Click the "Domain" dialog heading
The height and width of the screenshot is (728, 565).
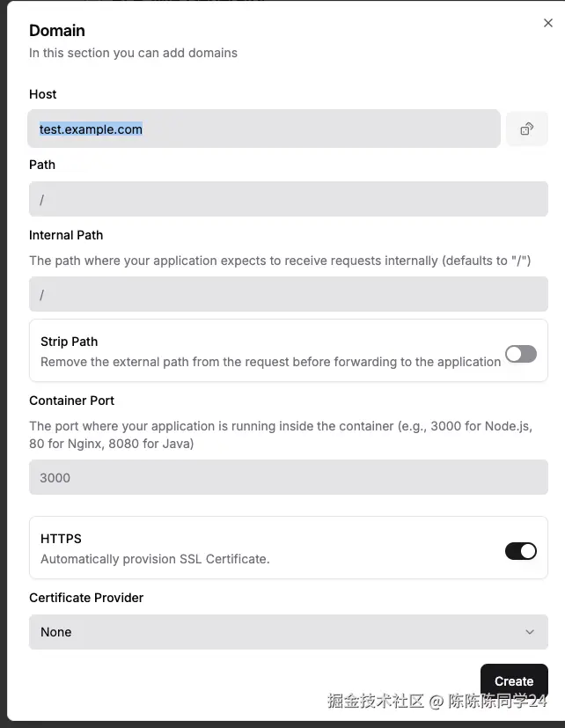pyautogui.click(x=57, y=31)
